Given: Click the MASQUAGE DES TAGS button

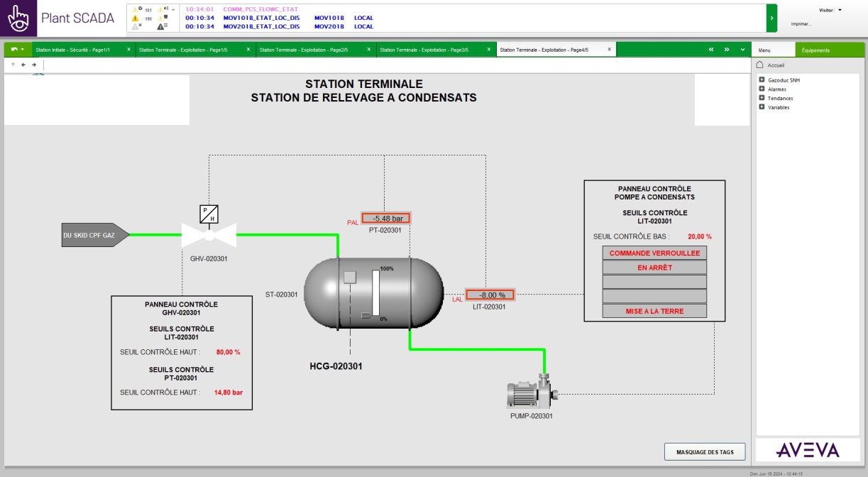Looking at the screenshot, I should (x=704, y=451).
